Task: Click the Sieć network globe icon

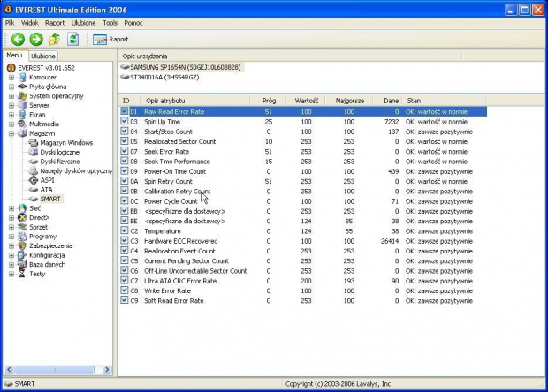Action: tap(22, 208)
